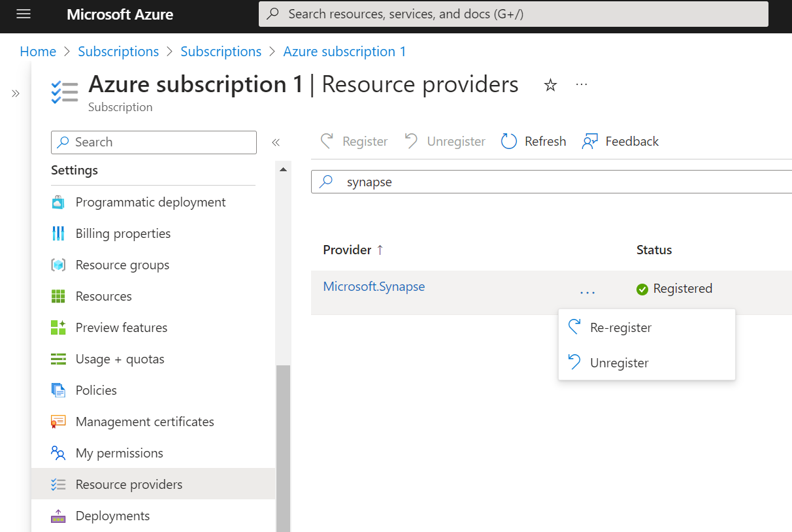Open the hamburger portal menu
Screen dimensions: 792x532
click(x=24, y=14)
